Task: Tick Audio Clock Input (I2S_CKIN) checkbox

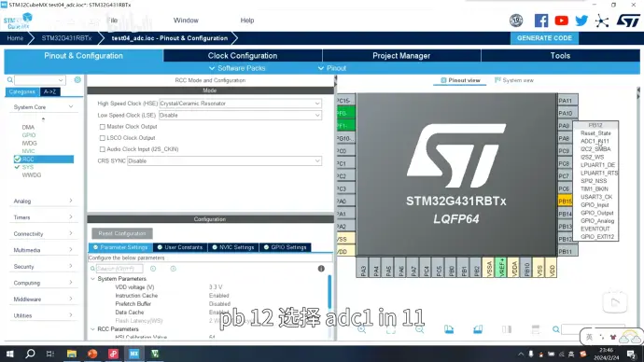Action: click(103, 149)
